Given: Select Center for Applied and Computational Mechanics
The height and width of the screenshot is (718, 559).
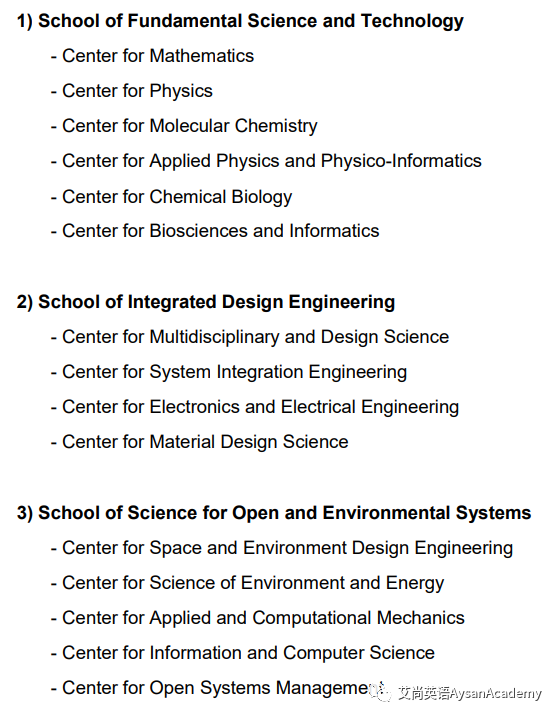Looking at the screenshot, I should point(258,618).
